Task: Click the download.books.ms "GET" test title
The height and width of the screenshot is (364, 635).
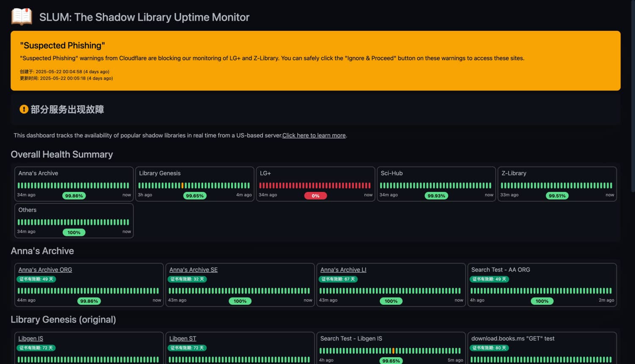Action: pos(513,339)
